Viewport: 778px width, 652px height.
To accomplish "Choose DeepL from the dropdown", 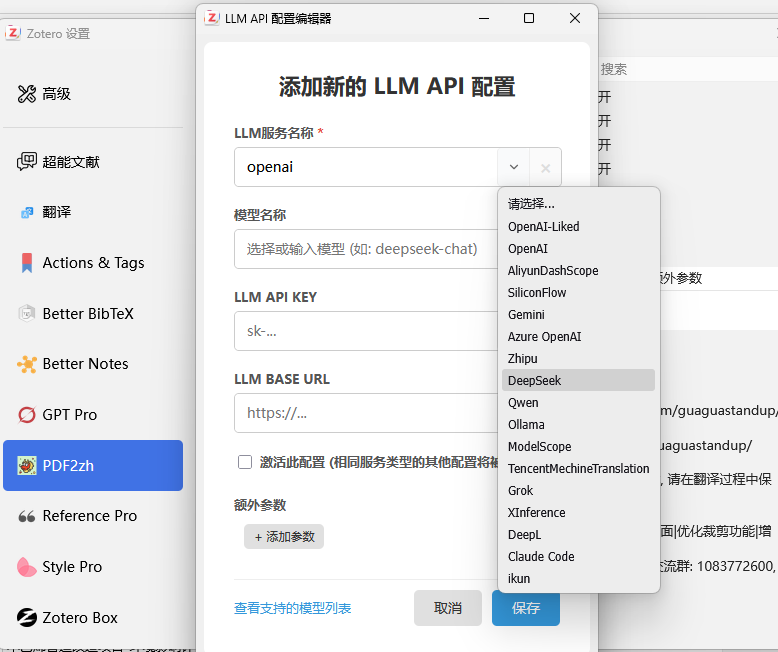I will [578, 534].
